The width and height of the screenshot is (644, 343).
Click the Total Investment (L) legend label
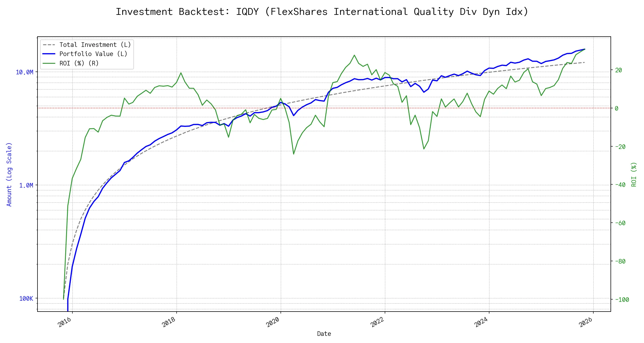(x=95, y=45)
